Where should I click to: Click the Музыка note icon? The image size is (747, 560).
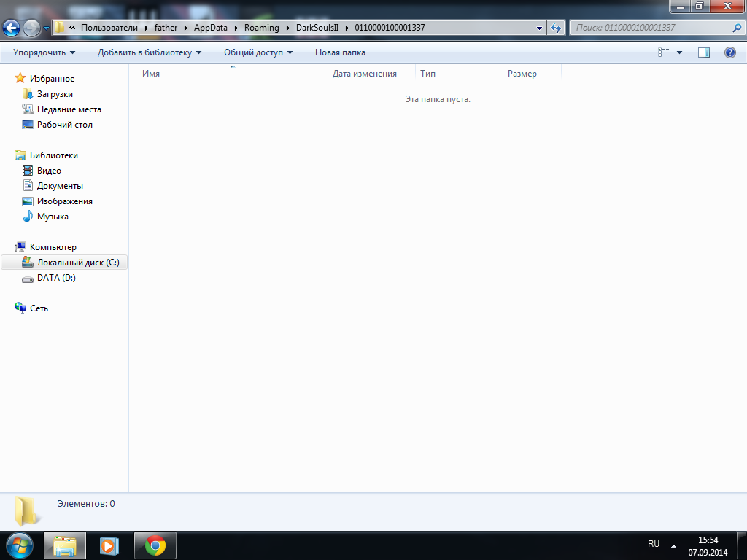tap(28, 216)
